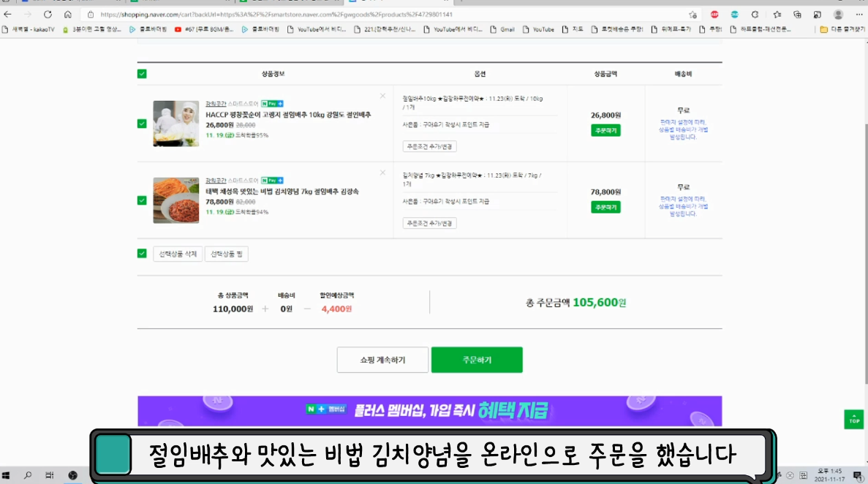The width and height of the screenshot is (868, 484).
Task: Open the Windows notification center
Action: 858,475
